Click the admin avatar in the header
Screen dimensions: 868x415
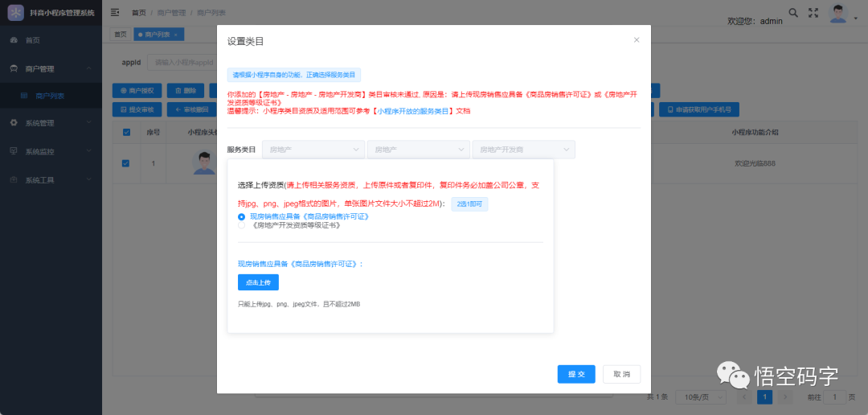point(838,14)
